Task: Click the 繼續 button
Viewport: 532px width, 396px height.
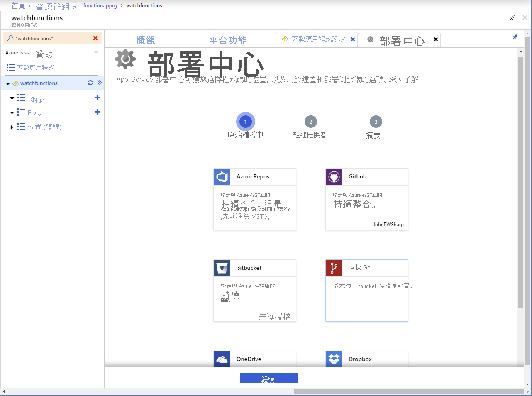Action: (x=269, y=378)
